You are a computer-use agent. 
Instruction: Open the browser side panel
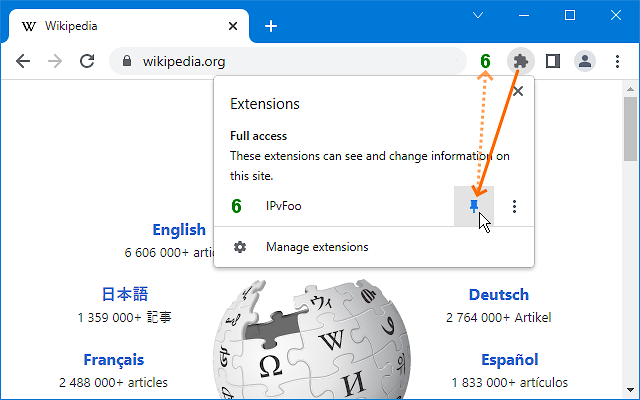click(x=553, y=61)
